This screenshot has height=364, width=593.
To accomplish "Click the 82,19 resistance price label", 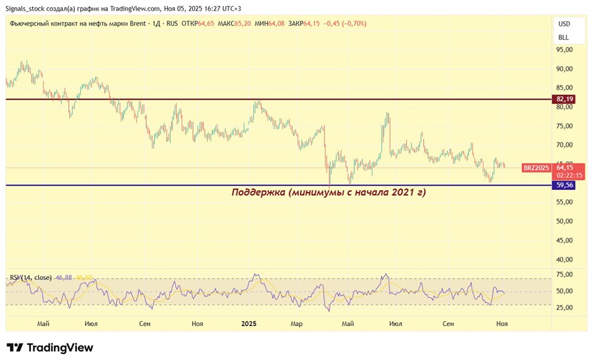I will click(x=565, y=100).
